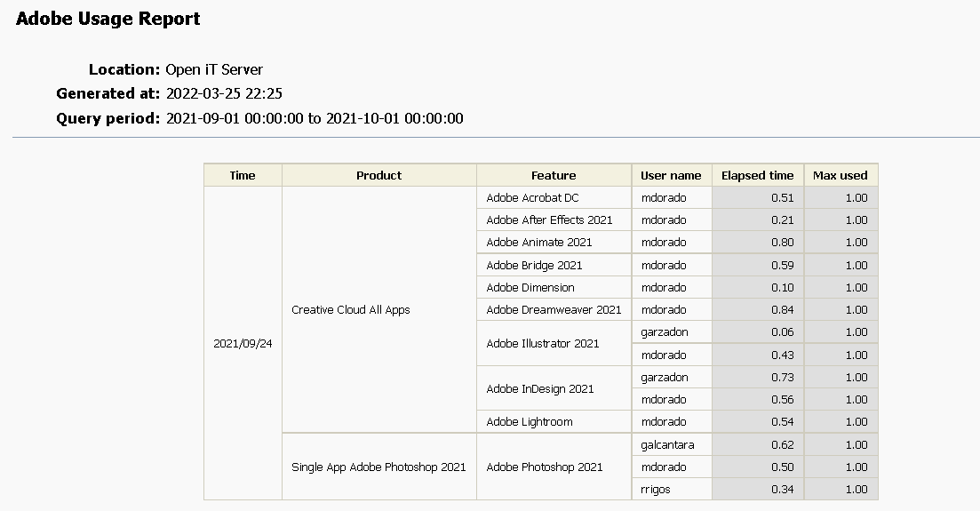Click the Feature column header
This screenshot has width=980, height=511.
click(x=554, y=175)
